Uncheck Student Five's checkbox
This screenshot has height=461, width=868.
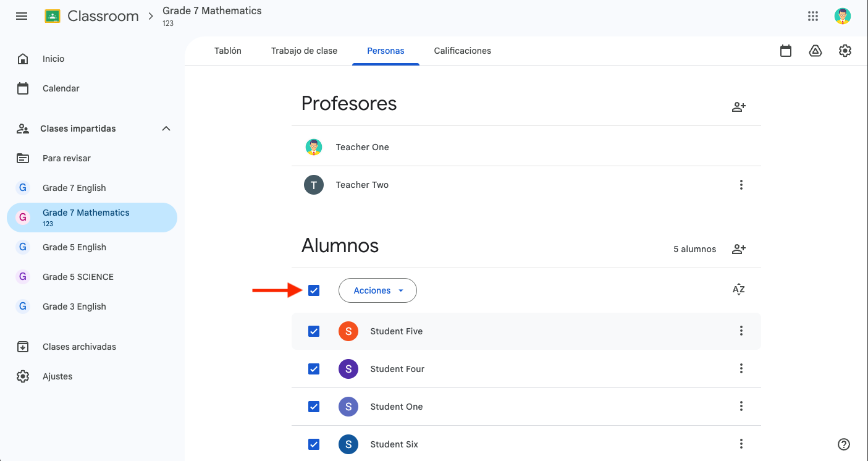coord(314,331)
